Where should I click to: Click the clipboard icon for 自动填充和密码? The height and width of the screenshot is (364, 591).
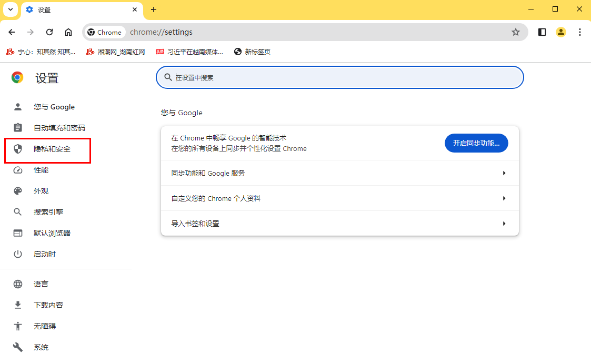click(18, 128)
